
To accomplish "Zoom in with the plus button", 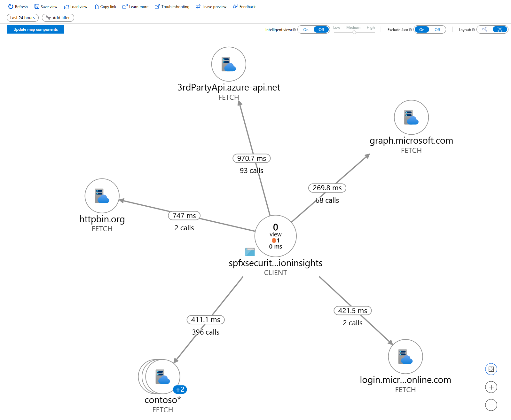I will (491, 387).
